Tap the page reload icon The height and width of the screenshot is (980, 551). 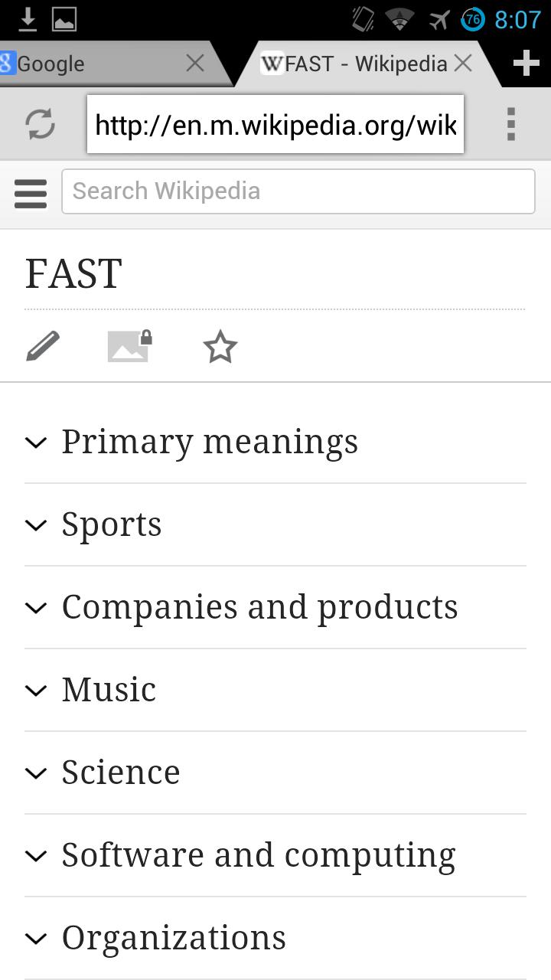click(x=40, y=124)
